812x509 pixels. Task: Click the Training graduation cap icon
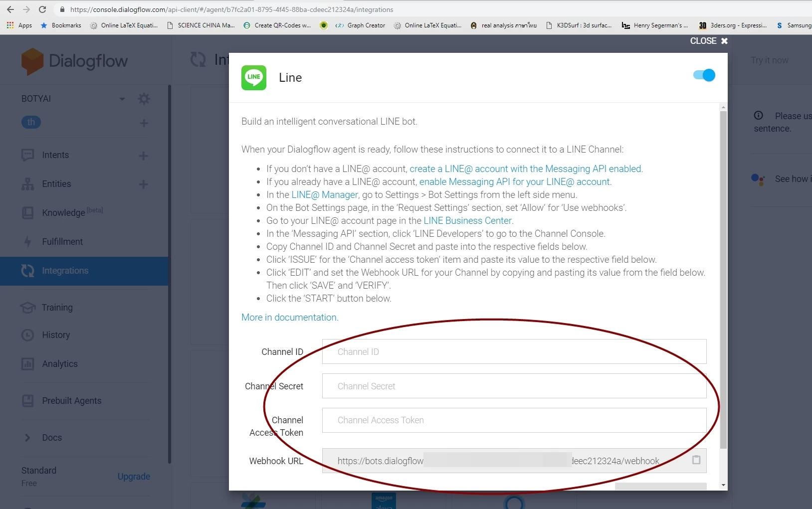tap(28, 308)
